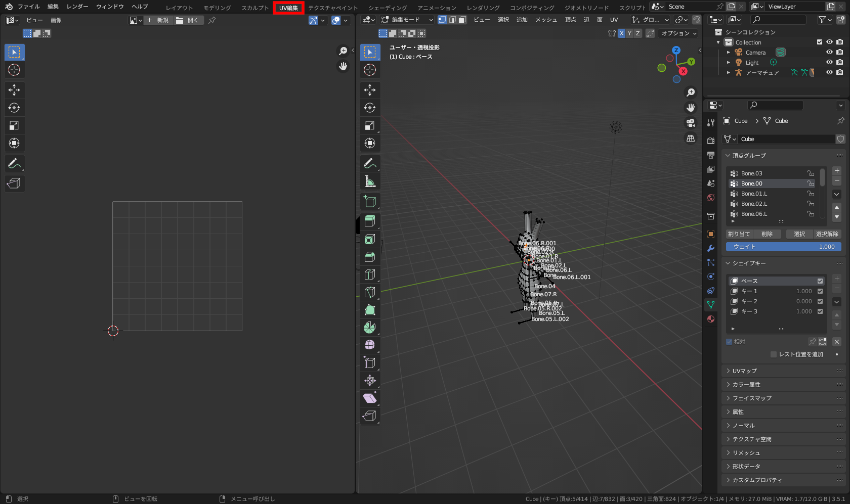The height and width of the screenshot is (504, 850).
Task: Click the 選択 button in vertex groups
Action: click(799, 234)
